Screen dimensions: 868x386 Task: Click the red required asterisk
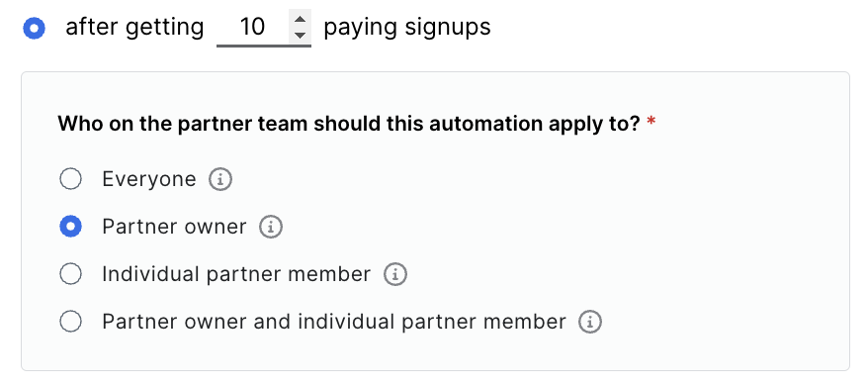[651, 121]
